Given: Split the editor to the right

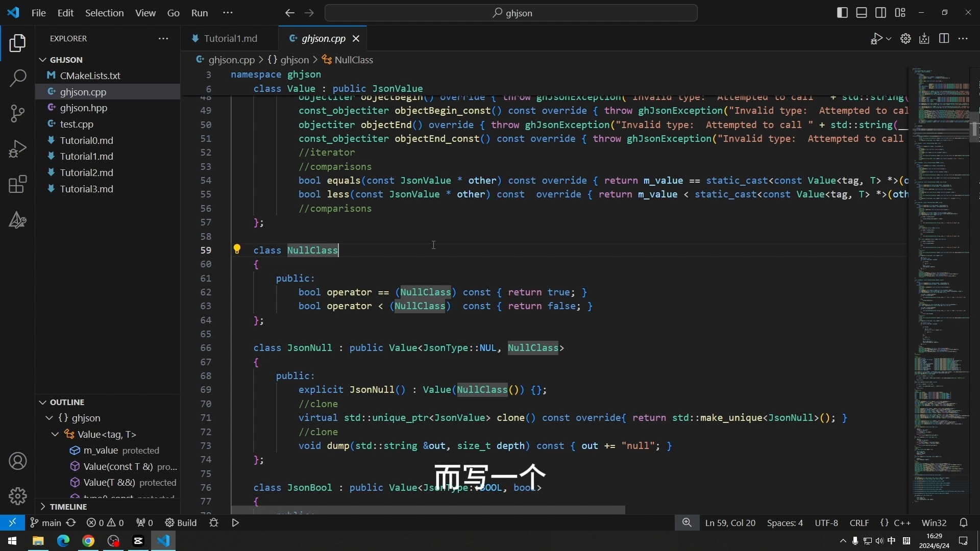Looking at the screenshot, I should [x=944, y=39].
